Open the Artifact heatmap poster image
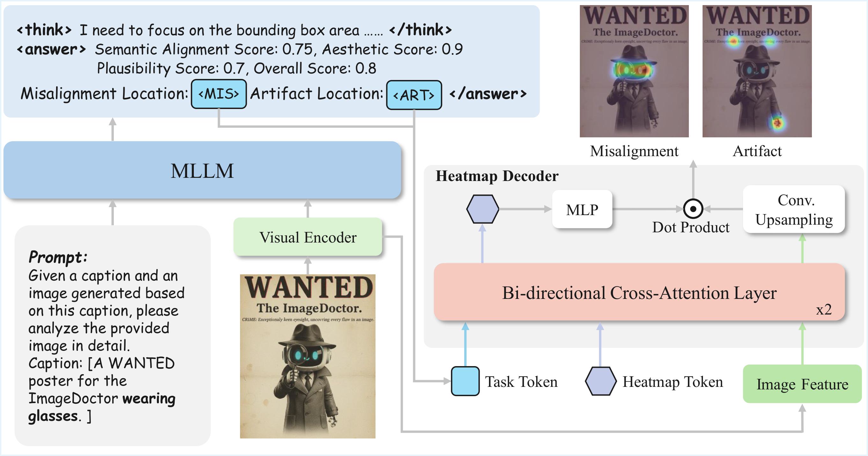This screenshot has width=868, height=456. point(757,71)
